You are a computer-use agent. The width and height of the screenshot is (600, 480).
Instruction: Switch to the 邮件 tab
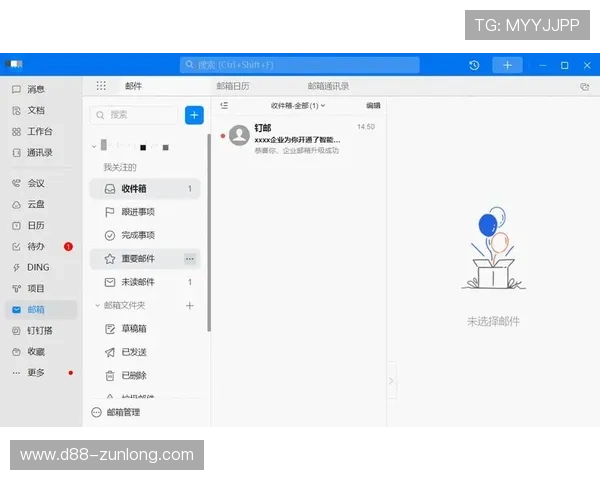(134, 86)
